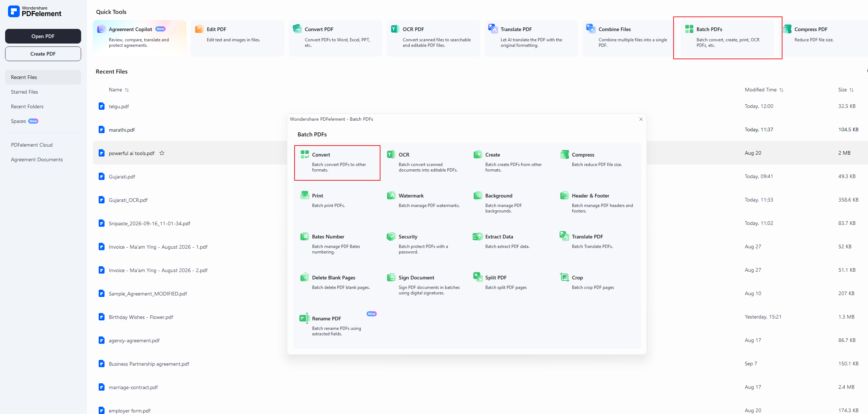868x414 pixels.
Task: Select the batch Security icon
Action: (x=391, y=236)
